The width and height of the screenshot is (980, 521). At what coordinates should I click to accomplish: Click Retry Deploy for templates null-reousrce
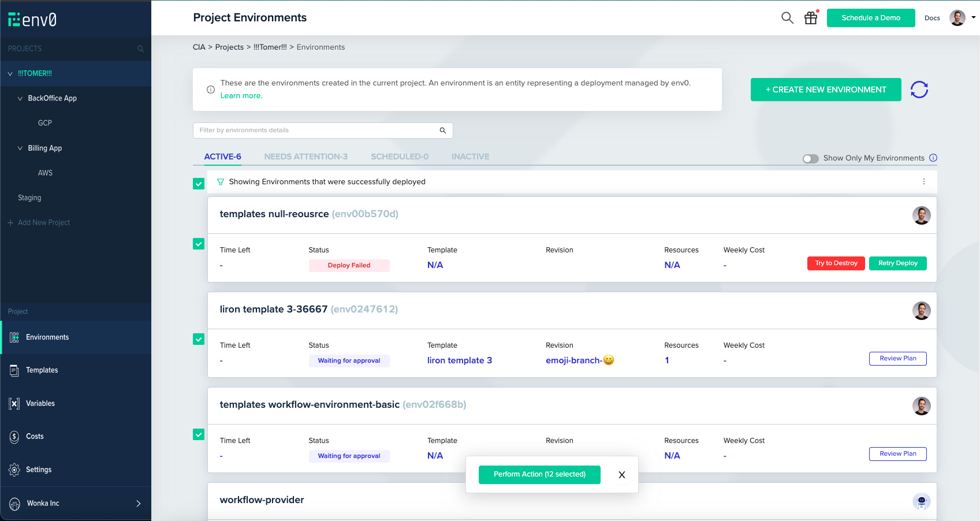click(897, 263)
